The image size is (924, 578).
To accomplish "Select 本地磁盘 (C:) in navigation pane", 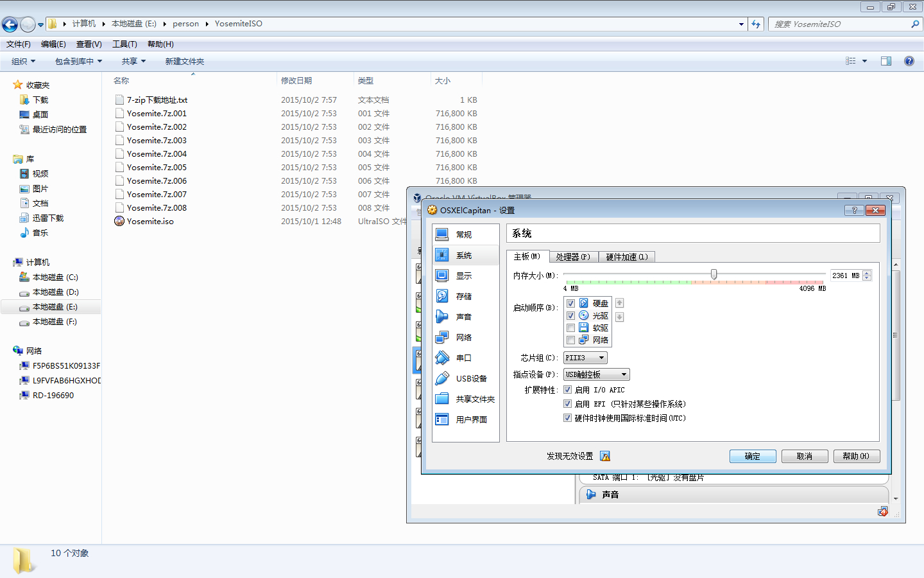I will point(55,277).
